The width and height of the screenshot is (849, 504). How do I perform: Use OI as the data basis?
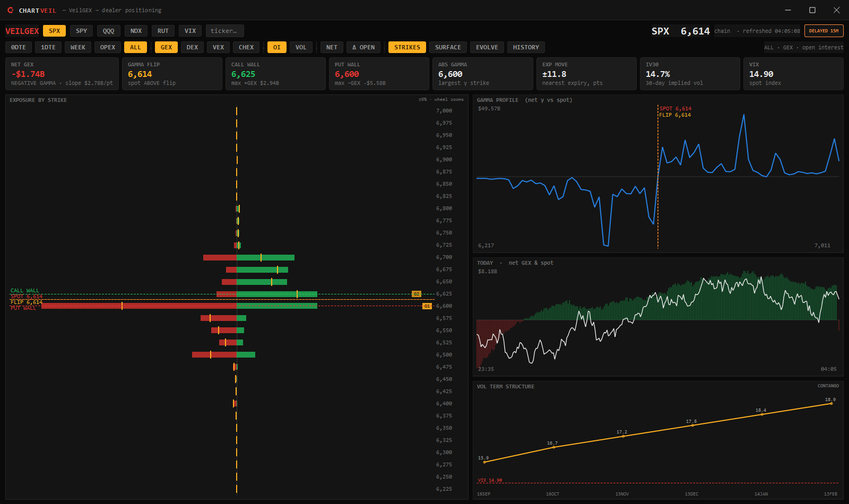(x=277, y=47)
